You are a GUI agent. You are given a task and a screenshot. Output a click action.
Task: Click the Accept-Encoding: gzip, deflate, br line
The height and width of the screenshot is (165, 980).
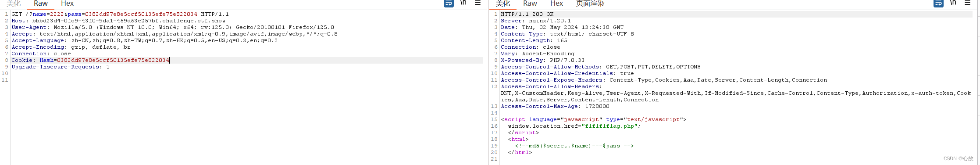71,47
